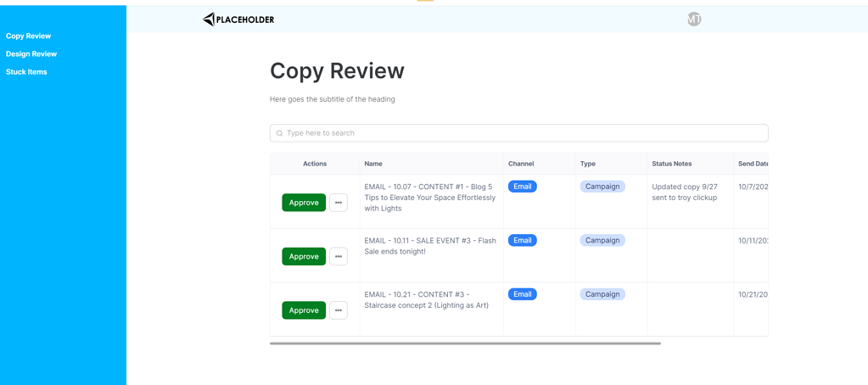Approve the Staircase concept 2 email
Screen dimensions: 868x385
(304, 310)
